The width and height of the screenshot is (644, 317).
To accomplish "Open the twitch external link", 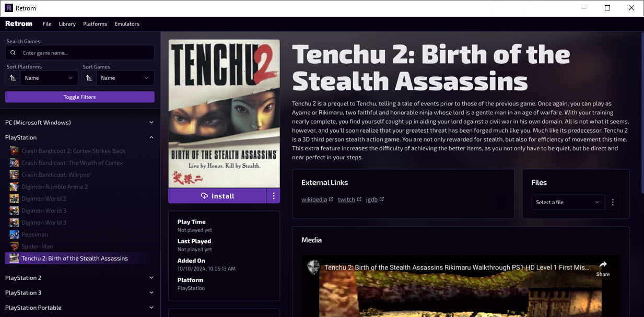I will click(x=349, y=199).
